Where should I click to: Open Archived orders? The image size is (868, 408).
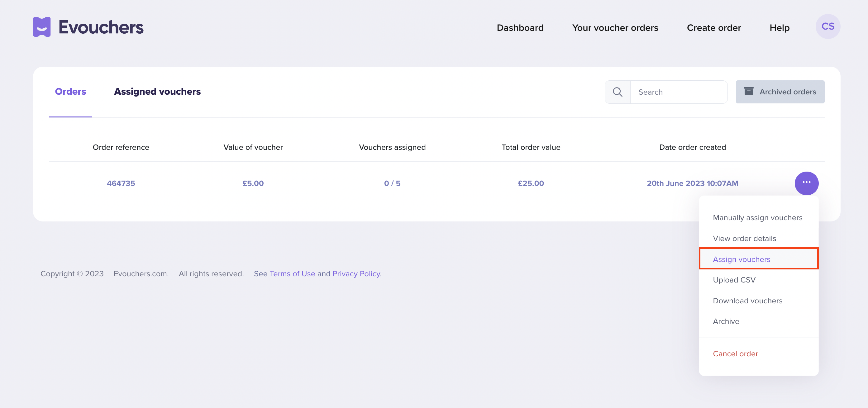(x=780, y=92)
